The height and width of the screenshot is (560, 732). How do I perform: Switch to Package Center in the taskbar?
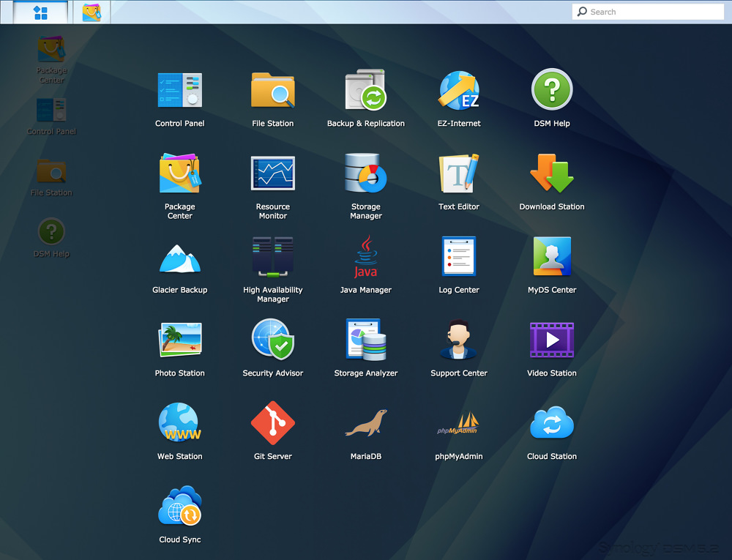[91, 12]
